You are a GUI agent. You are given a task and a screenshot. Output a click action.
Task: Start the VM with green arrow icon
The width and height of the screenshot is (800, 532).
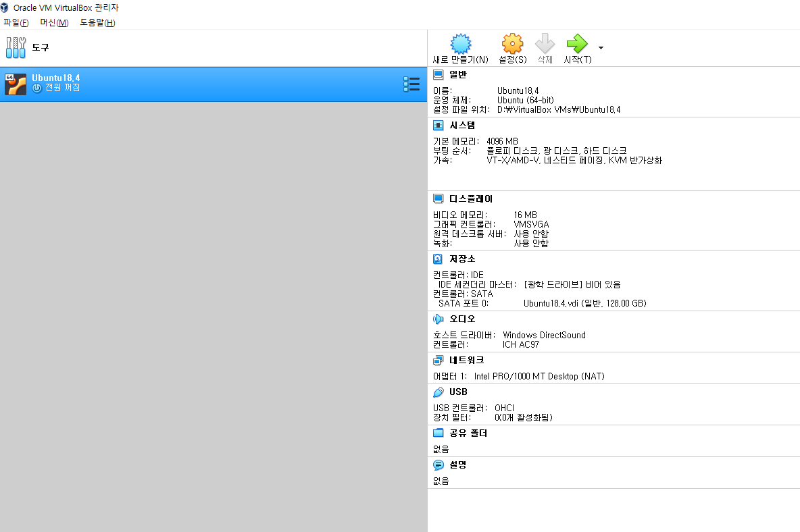(577, 44)
